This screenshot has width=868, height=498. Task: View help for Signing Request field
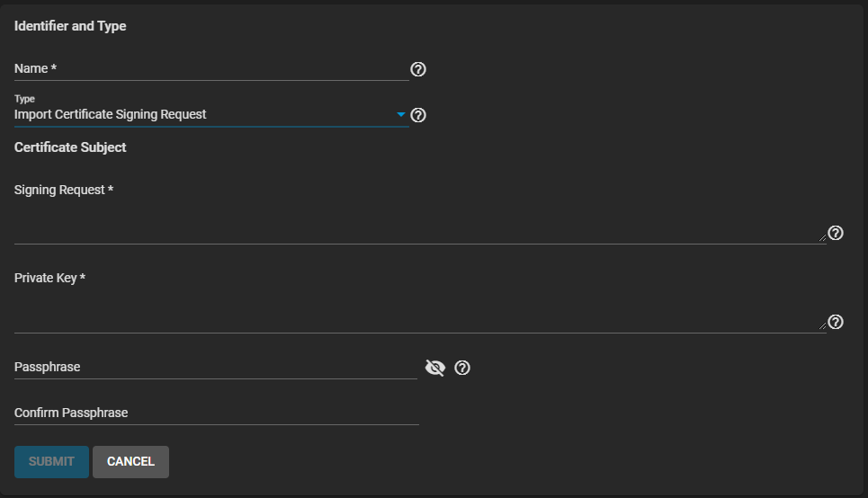(x=835, y=234)
